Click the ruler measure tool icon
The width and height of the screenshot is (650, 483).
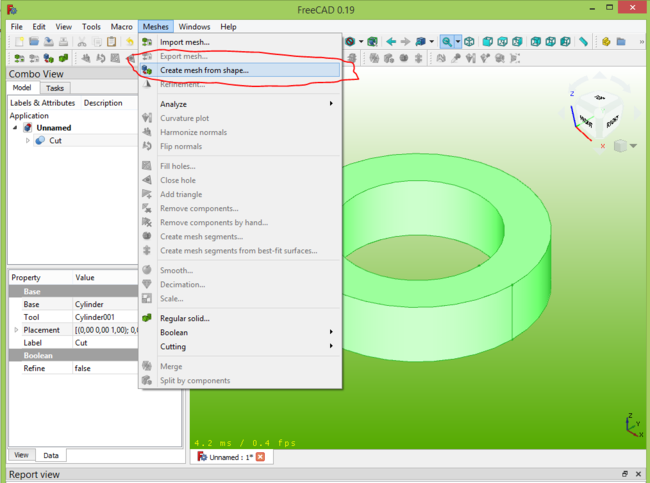click(x=583, y=42)
